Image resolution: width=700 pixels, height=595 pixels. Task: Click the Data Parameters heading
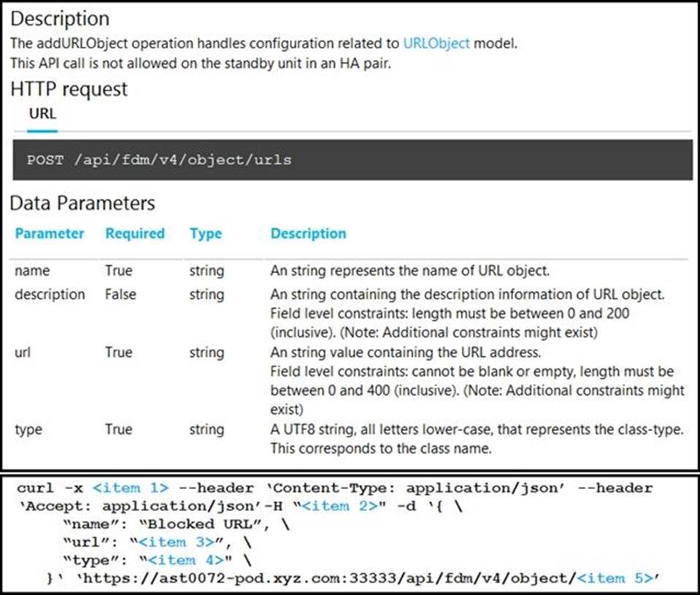coord(82,203)
